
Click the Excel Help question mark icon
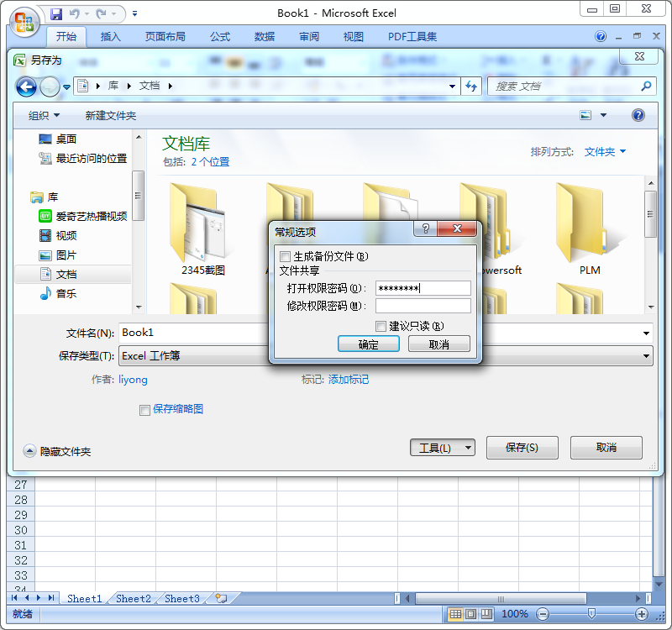click(601, 36)
